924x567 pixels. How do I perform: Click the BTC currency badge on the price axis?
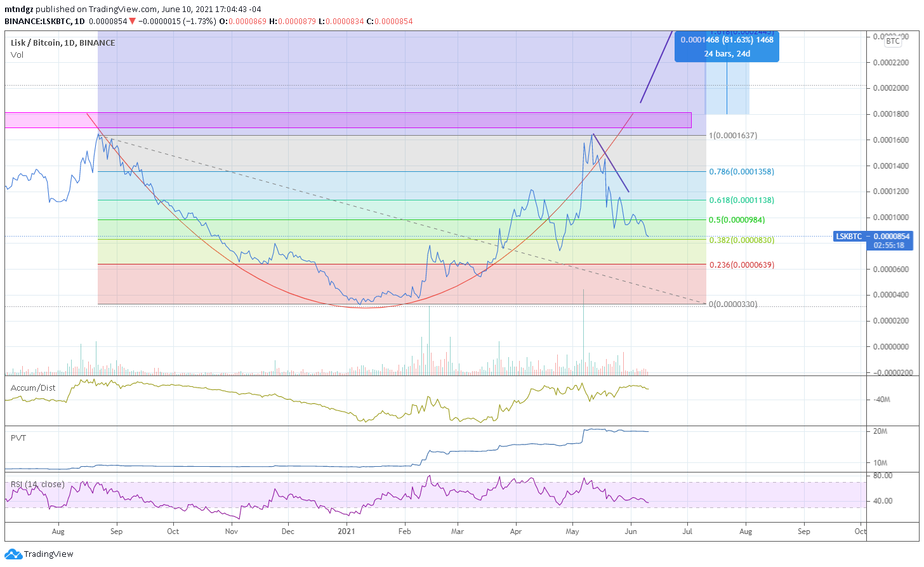click(x=893, y=41)
